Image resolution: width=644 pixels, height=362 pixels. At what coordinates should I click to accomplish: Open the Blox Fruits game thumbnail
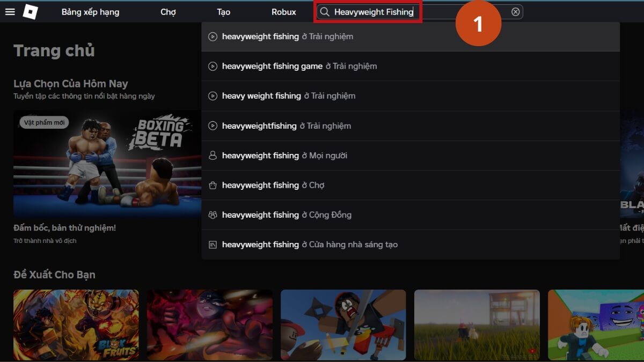(76, 325)
